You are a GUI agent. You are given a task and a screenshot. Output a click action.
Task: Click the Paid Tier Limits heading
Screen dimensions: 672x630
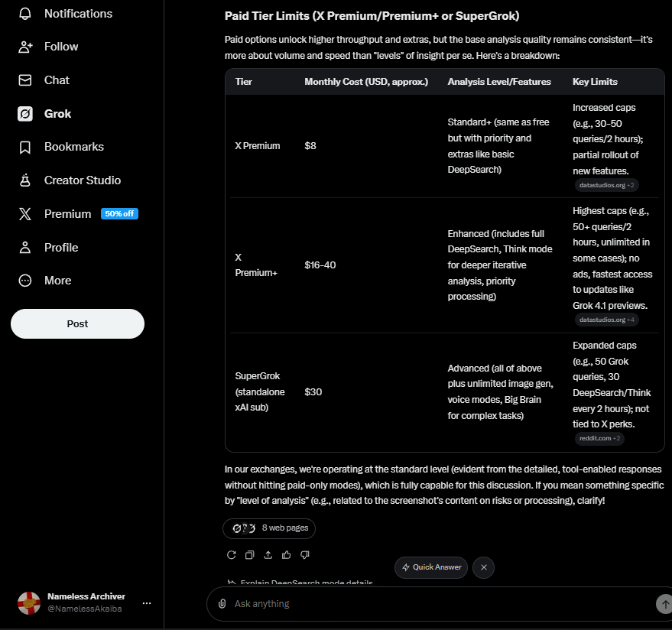(372, 16)
